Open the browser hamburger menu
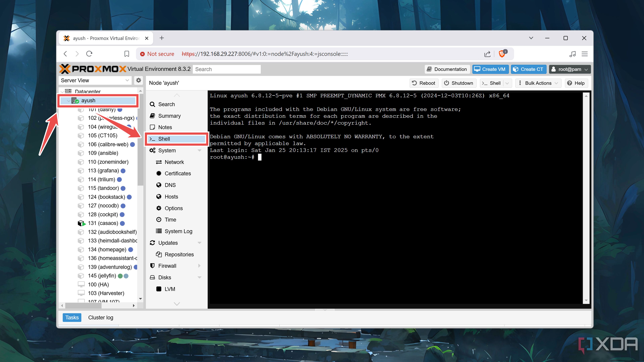The width and height of the screenshot is (644, 362). 584,54
